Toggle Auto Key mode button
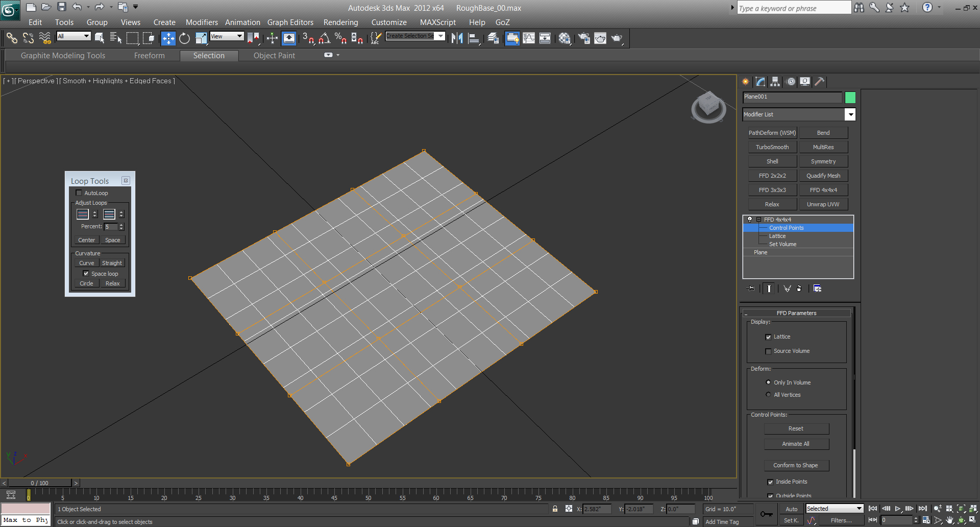Image resolution: width=980 pixels, height=527 pixels. [792, 509]
